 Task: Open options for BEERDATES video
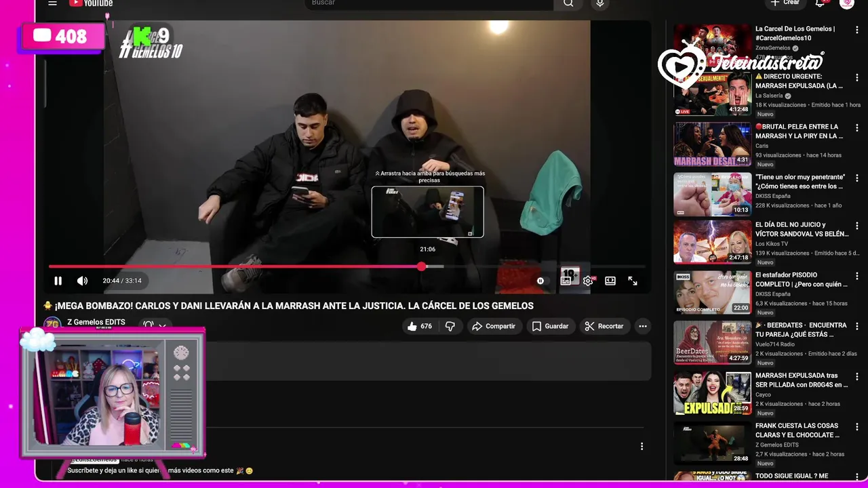pos(857,326)
